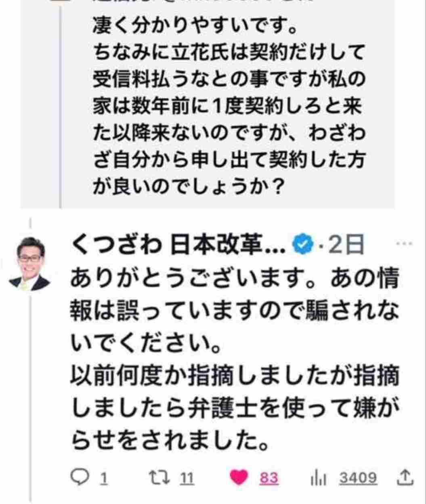Open the reply text starting ありがとうございます
The height and width of the screenshot is (504, 426).
235,359
